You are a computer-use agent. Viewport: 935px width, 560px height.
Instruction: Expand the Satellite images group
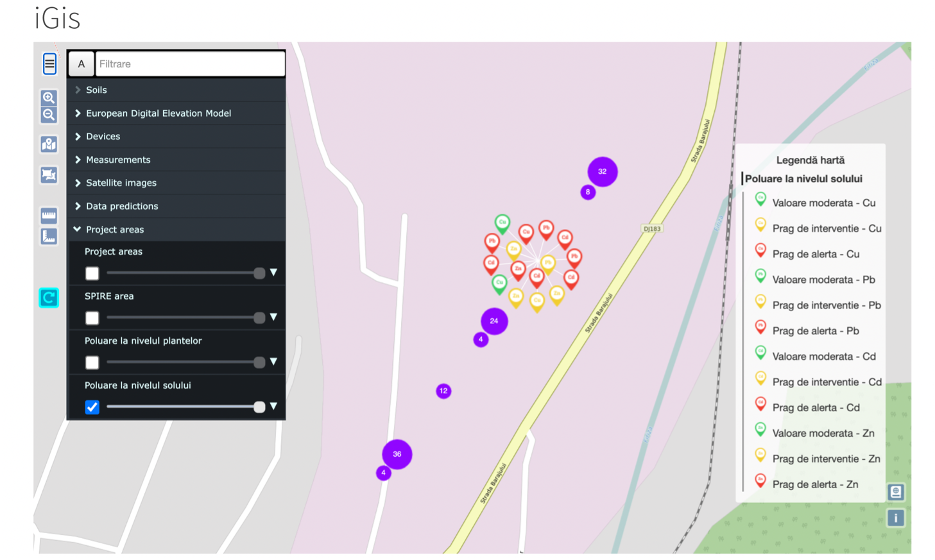pyautogui.click(x=121, y=183)
